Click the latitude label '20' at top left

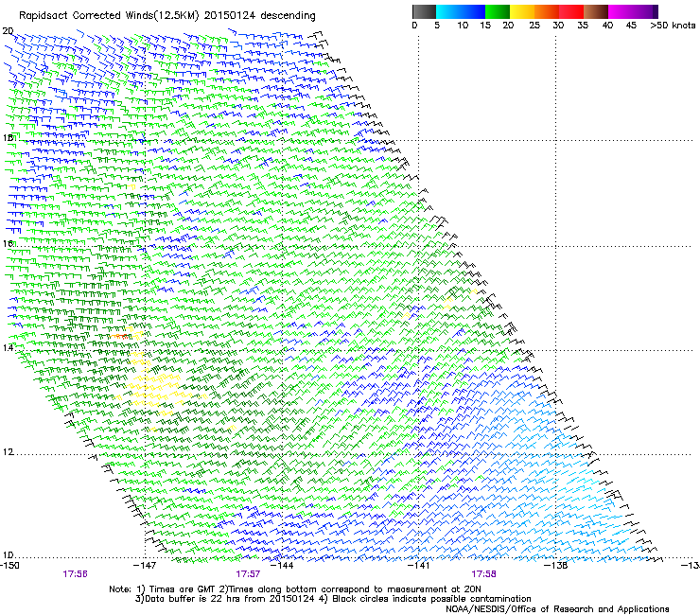tap(8, 31)
